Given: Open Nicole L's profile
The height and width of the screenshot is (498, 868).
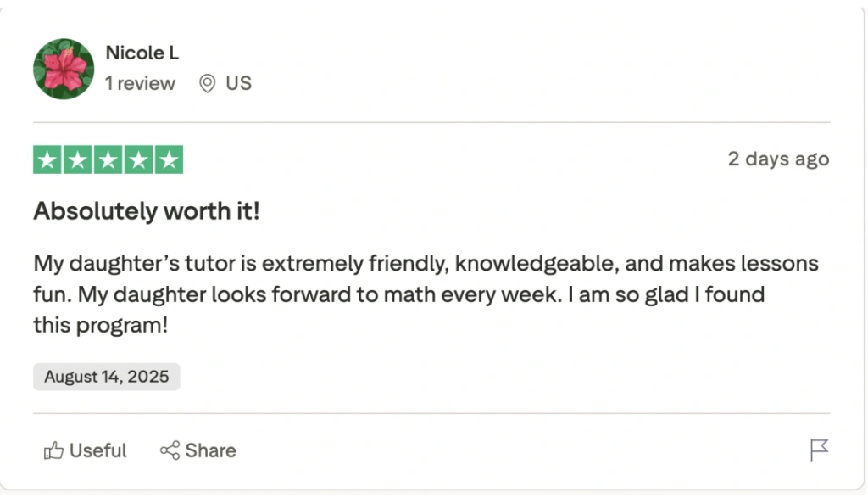Looking at the screenshot, I should coord(142,53).
